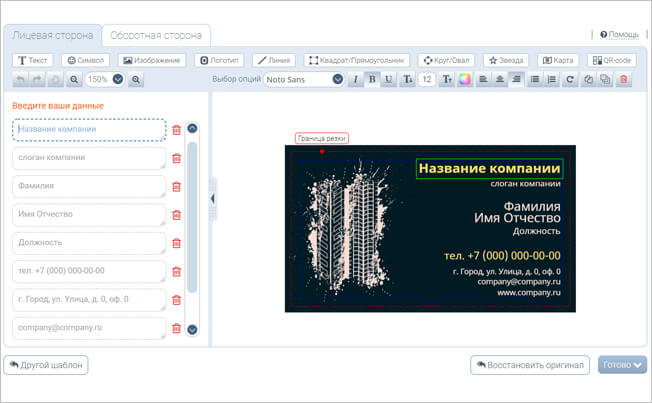This screenshot has width=652, height=403.
Task: Click the Название компании input field
Action: point(89,130)
